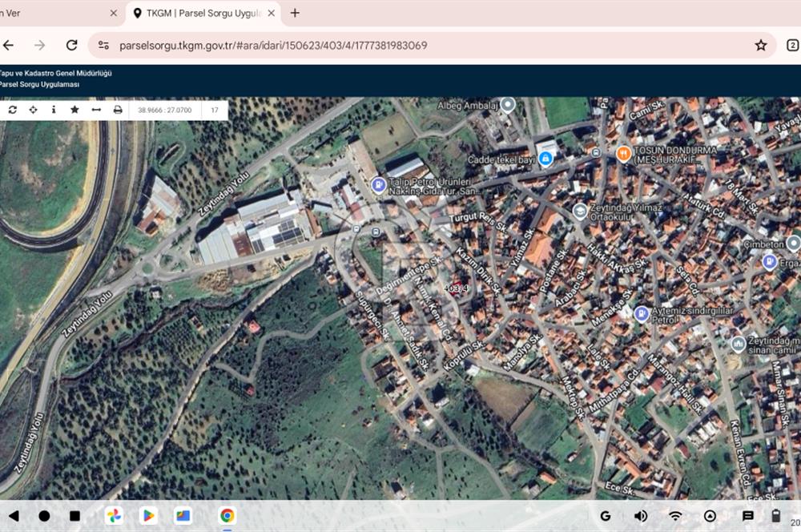
Task: Refresh the map with the sync icon
Action: pyautogui.click(x=12, y=110)
